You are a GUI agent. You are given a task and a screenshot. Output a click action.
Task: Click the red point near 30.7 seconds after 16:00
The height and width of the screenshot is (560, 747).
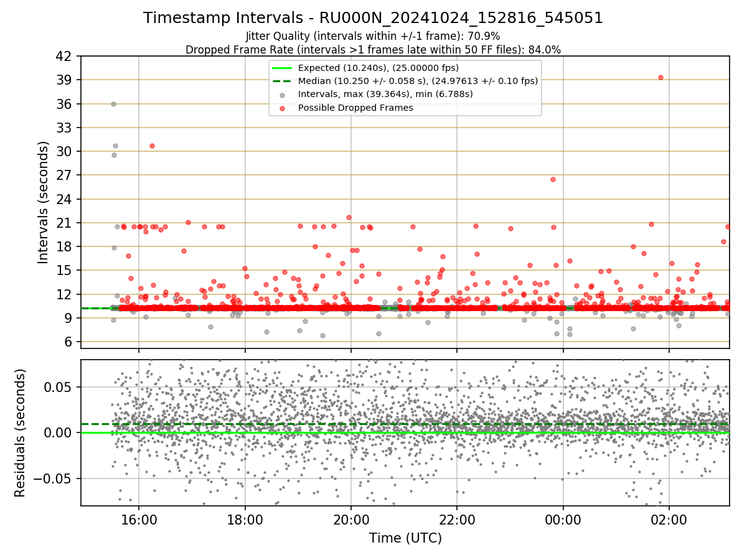click(x=152, y=146)
